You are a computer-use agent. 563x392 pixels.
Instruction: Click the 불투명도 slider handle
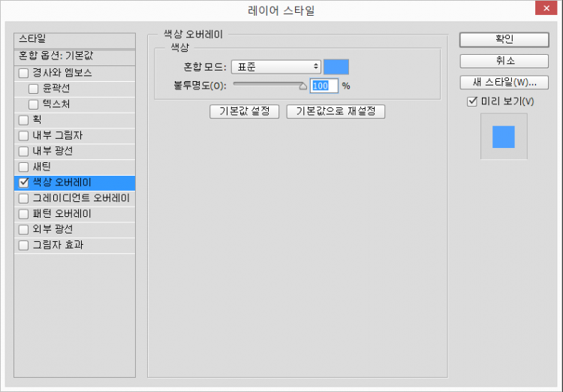click(303, 86)
